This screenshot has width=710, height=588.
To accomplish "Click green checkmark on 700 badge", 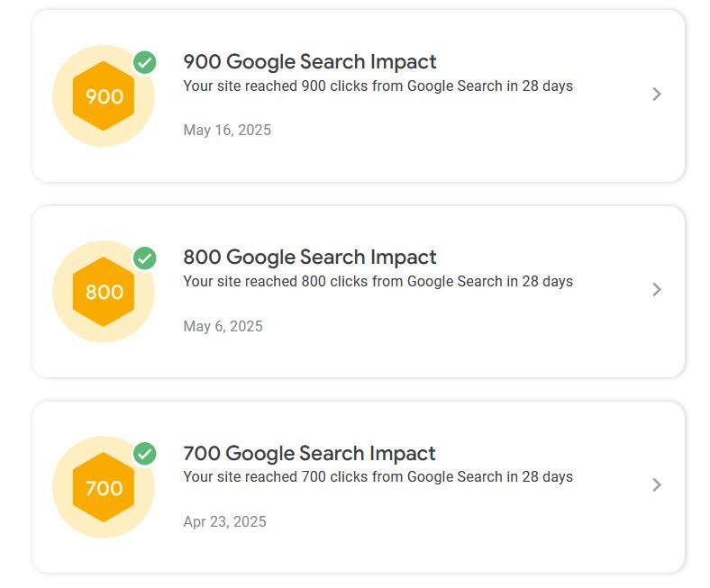I will point(145,454).
